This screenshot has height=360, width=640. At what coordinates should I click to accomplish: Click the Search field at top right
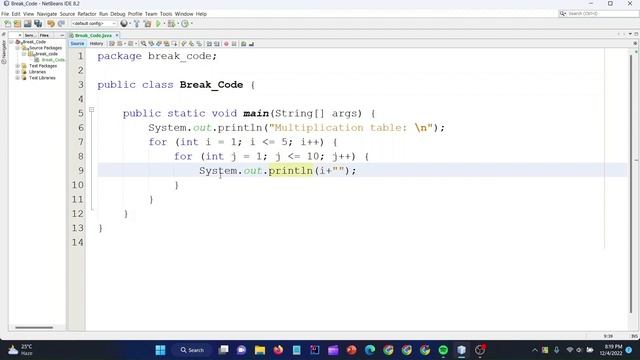point(598,14)
